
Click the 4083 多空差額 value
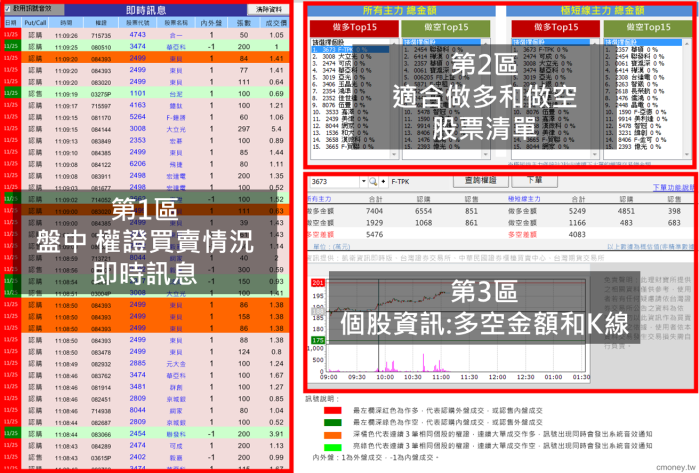577,234
